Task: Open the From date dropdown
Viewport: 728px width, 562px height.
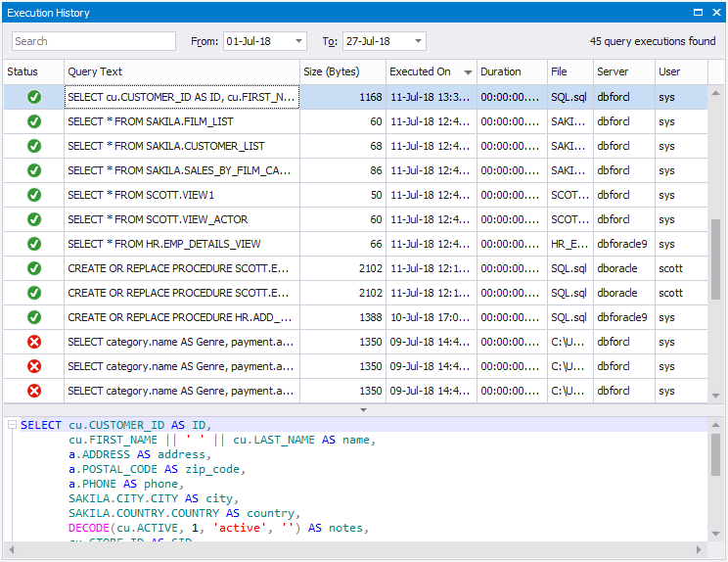Action: 299,41
